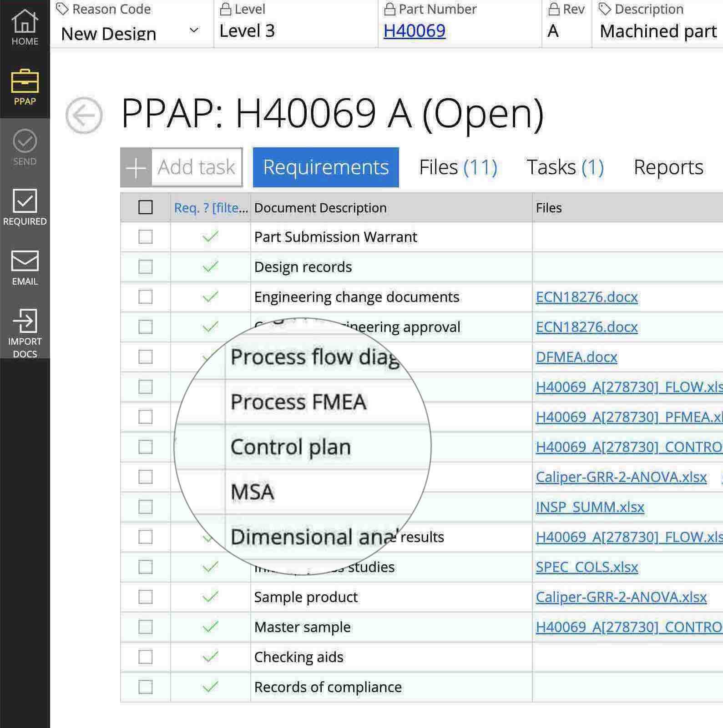723x728 pixels.
Task: Click green checkmark for Master sample
Action: click(210, 627)
